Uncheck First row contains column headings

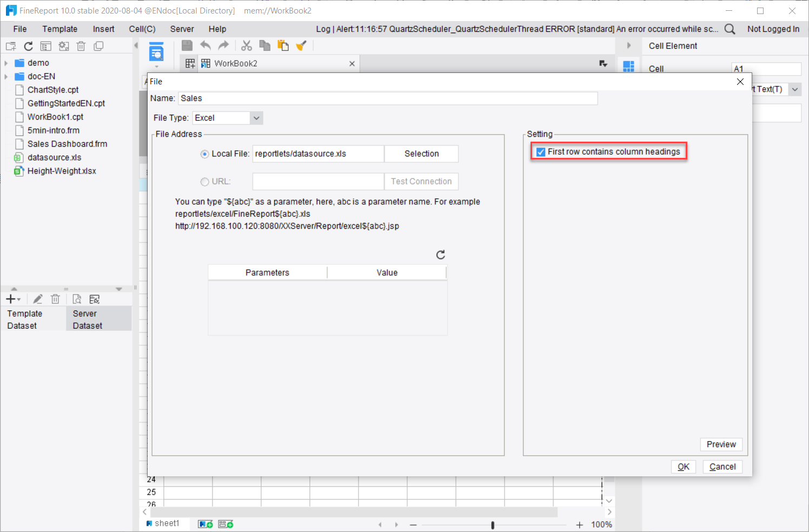click(x=541, y=152)
